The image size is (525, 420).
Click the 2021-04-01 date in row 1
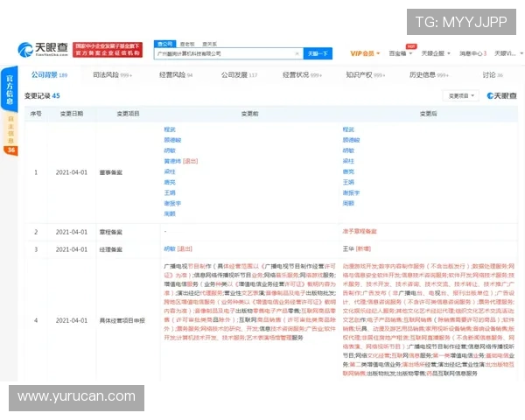tap(72, 172)
